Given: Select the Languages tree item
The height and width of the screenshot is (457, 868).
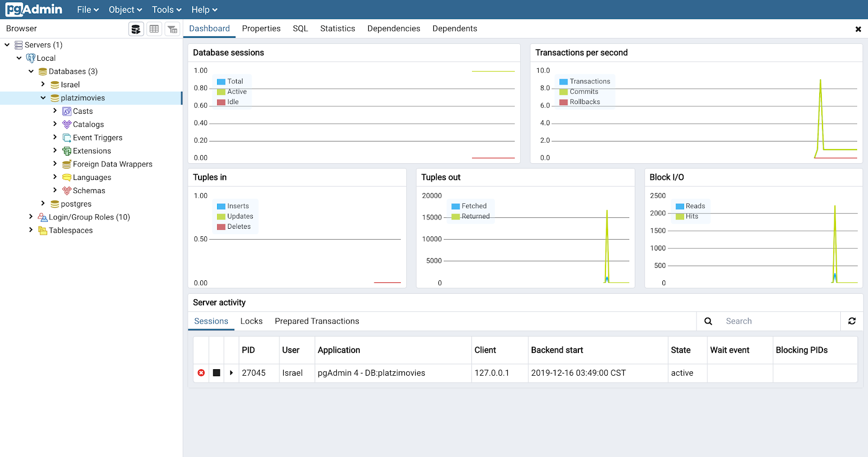Looking at the screenshot, I should (92, 177).
